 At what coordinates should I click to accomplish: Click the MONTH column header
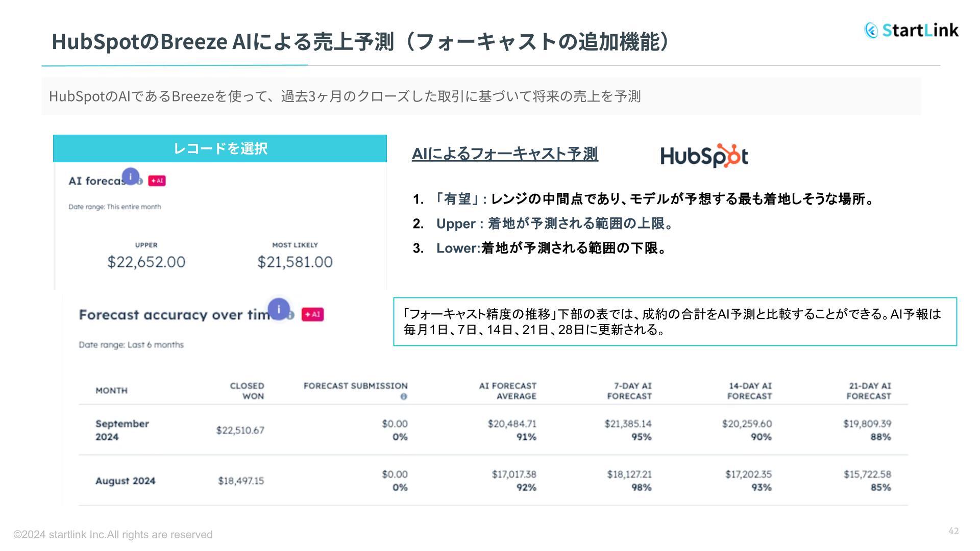click(111, 390)
